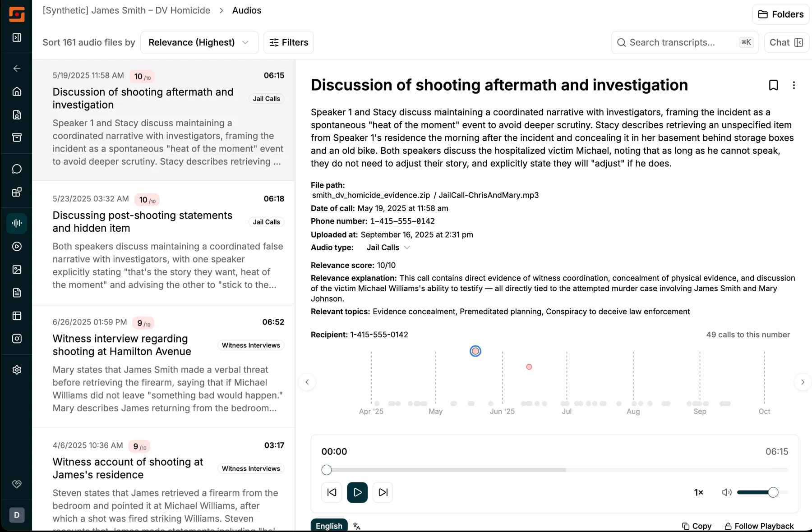Image resolution: width=812 pixels, height=532 pixels.
Task: Play the audio recording
Action: [x=357, y=492]
